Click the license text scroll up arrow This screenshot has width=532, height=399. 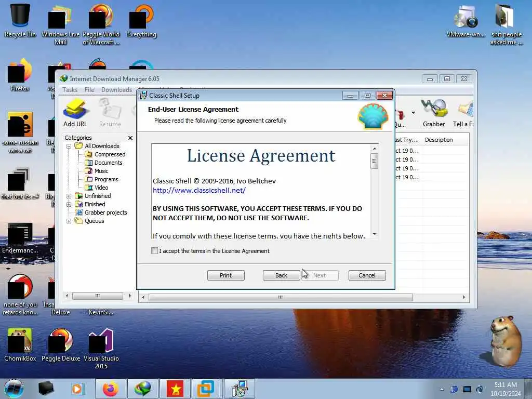(x=375, y=149)
